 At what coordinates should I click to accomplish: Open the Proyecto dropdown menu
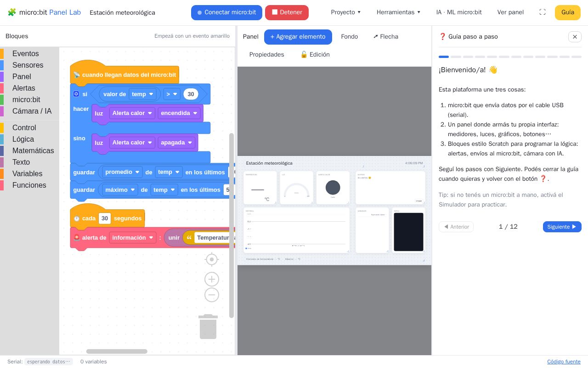pos(346,12)
